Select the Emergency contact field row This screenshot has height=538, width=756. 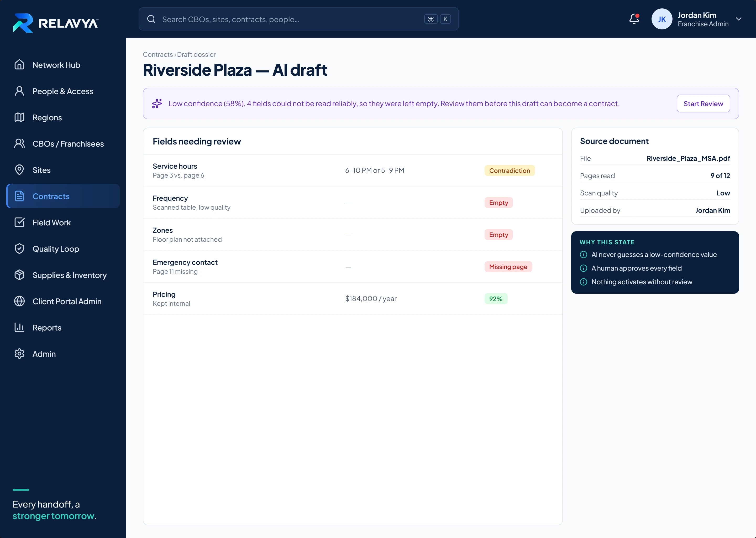coord(353,267)
